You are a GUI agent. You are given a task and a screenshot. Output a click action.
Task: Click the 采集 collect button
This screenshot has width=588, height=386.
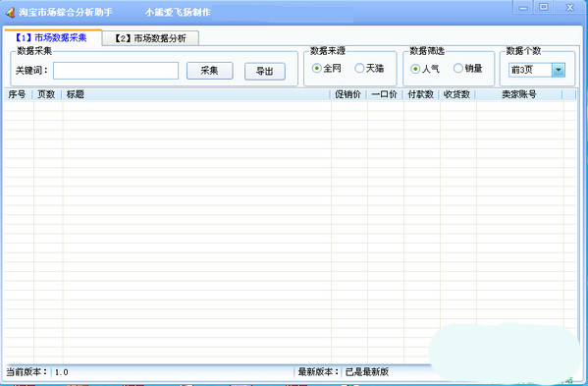point(210,71)
